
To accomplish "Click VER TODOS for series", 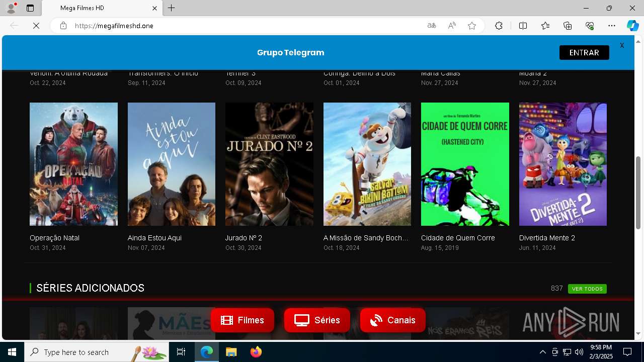I will [x=587, y=289].
